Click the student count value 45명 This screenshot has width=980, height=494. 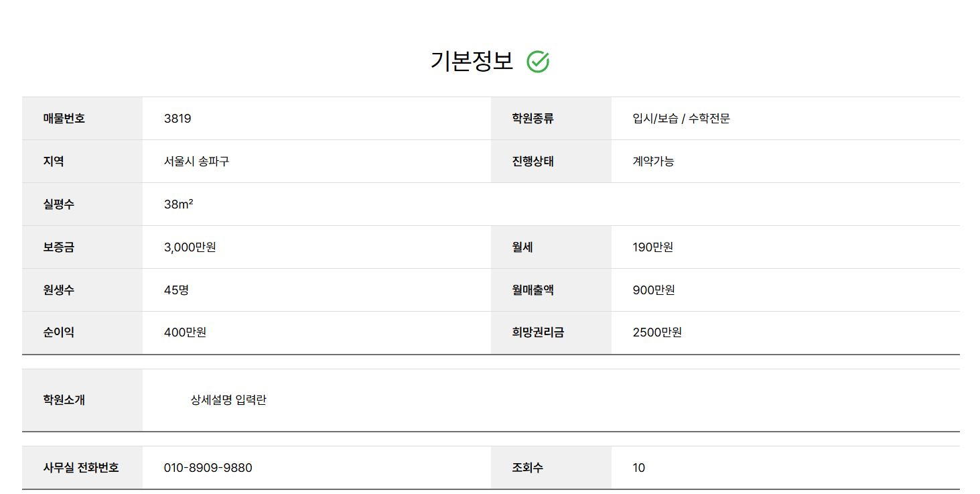tap(176, 290)
